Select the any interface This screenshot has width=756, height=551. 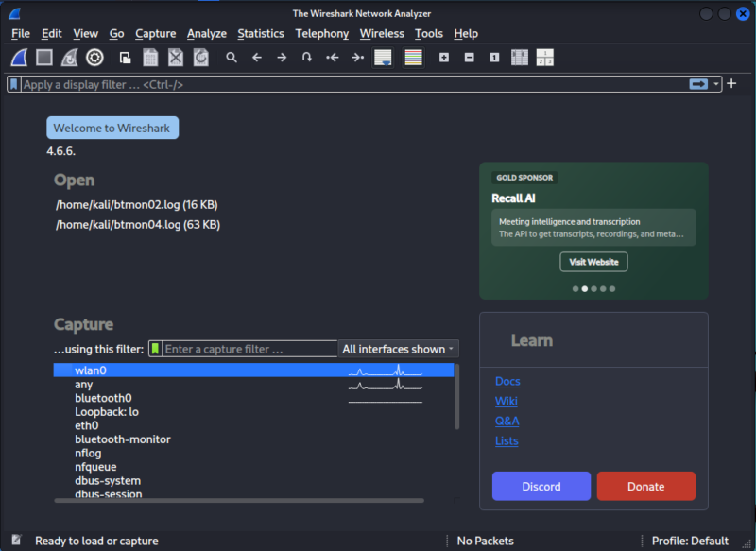(x=253, y=385)
